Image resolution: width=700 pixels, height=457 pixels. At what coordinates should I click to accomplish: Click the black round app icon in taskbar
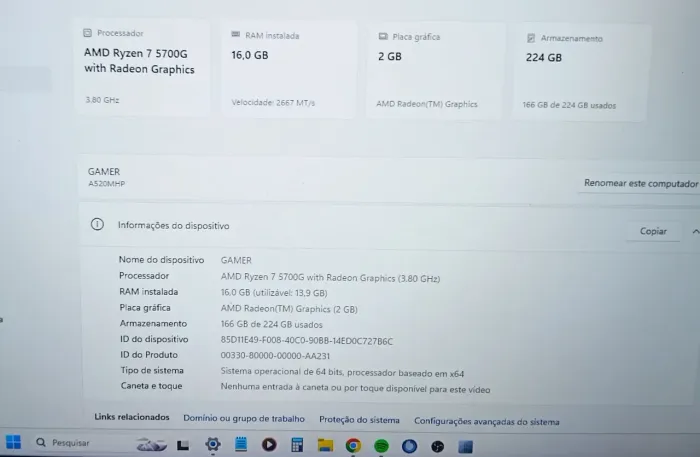click(x=438, y=446)
